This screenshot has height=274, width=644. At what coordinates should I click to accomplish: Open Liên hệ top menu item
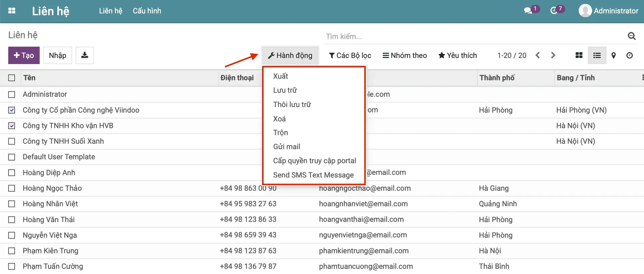111,11
